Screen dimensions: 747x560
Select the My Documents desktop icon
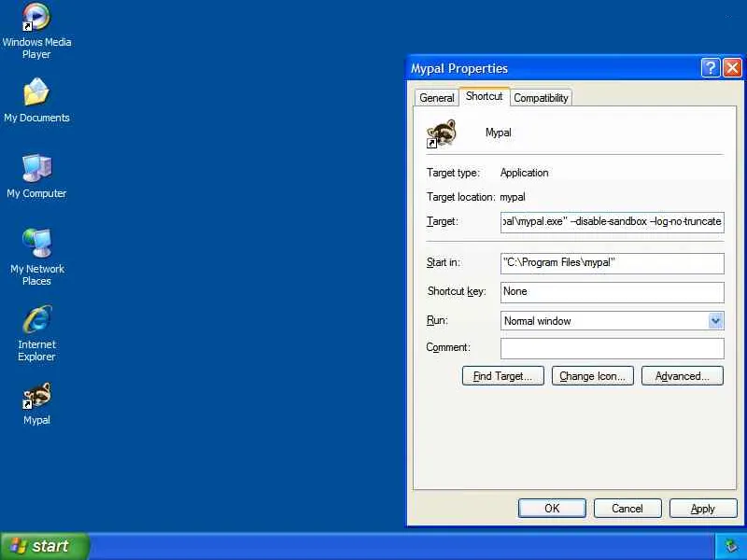[36, 101]
